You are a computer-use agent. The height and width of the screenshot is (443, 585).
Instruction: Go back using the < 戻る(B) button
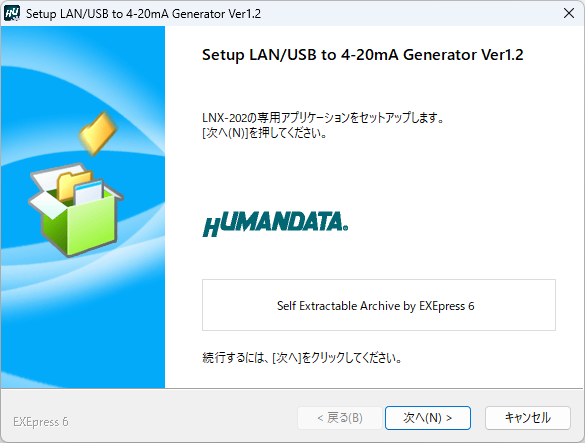click(340, 418)
